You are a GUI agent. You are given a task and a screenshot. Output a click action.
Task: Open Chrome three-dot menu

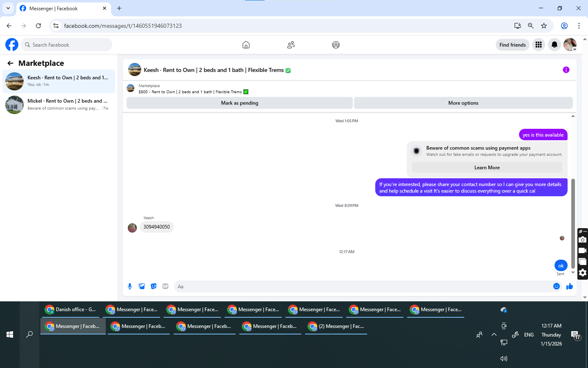579,26
